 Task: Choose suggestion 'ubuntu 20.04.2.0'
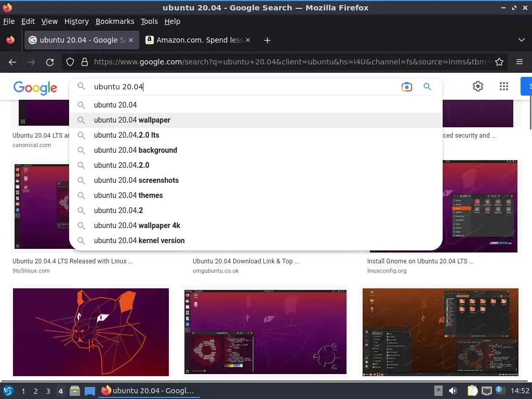(256, 165)
